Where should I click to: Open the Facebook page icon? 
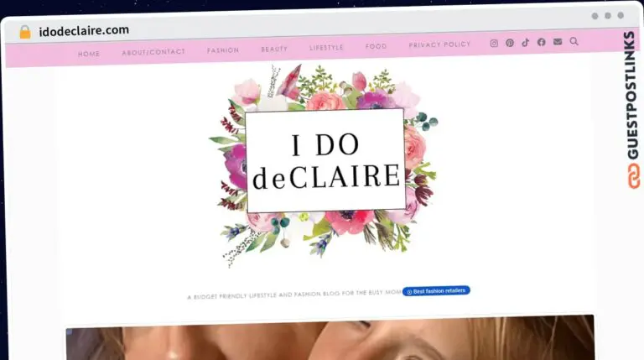(x=542, y=42)
